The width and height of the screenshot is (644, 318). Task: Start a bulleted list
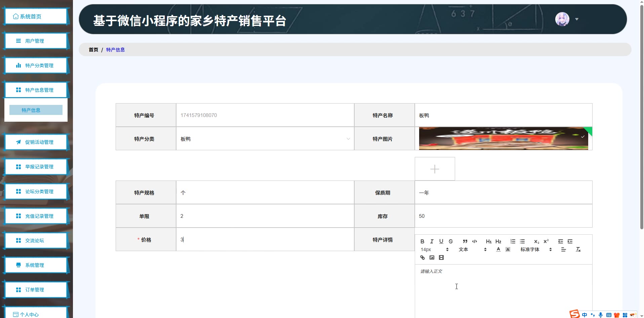(x=522, y=241)
